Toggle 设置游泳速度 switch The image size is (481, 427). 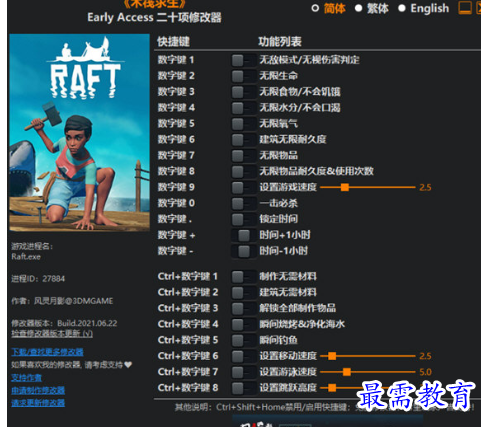[x=244, y=372]
